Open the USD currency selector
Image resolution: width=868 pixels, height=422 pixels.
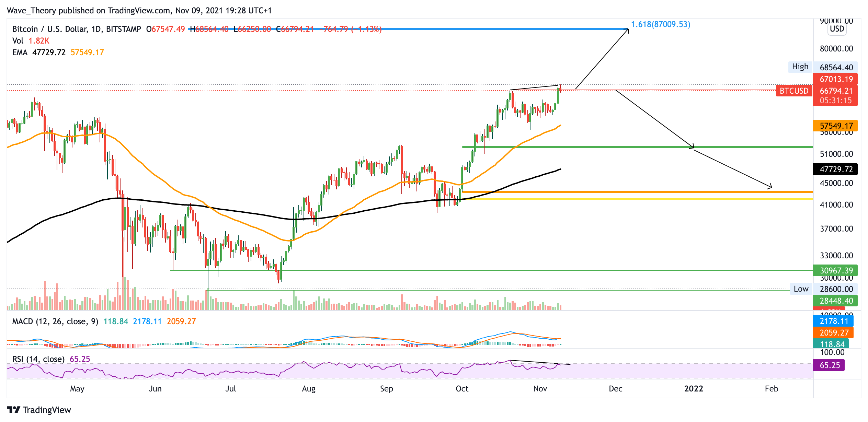click(x=836, y=29)
